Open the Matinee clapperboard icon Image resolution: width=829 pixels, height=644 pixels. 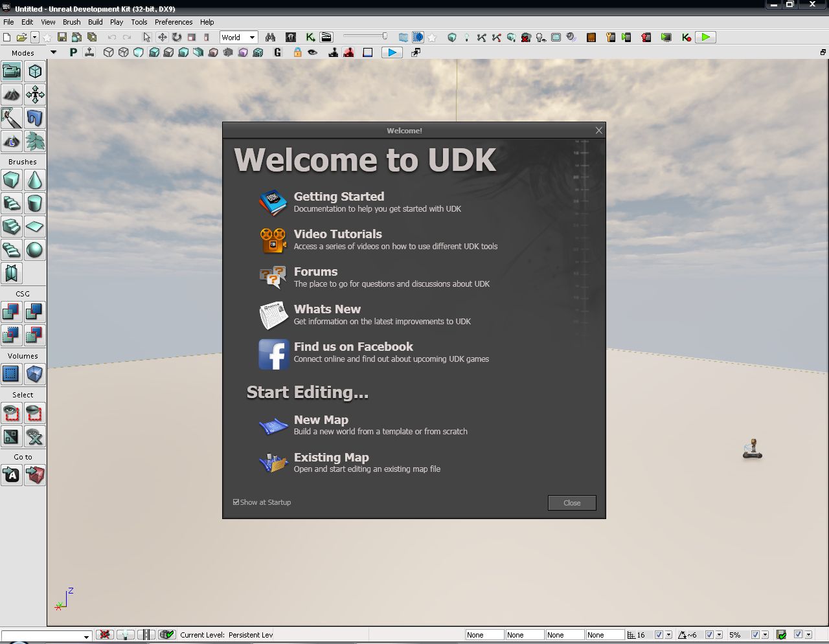click(x=326, y=38)
